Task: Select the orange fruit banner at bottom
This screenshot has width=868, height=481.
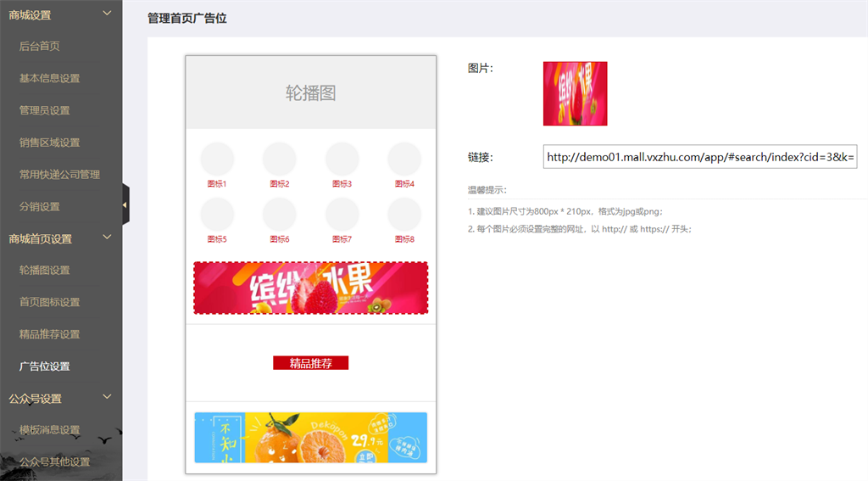Action: click(310, 438)
